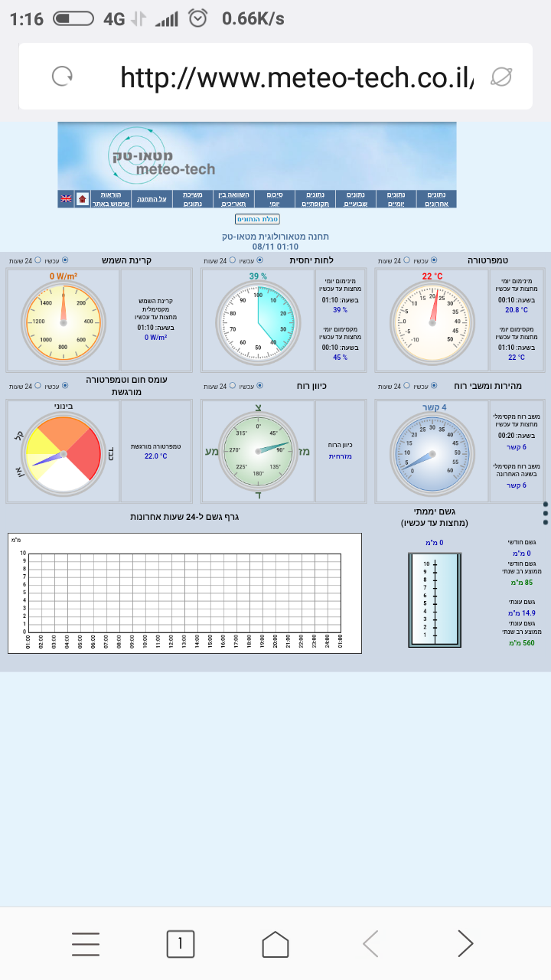551x980 pixels.
Task: Go back with the browser back arrow
Action: coord(370,944)
